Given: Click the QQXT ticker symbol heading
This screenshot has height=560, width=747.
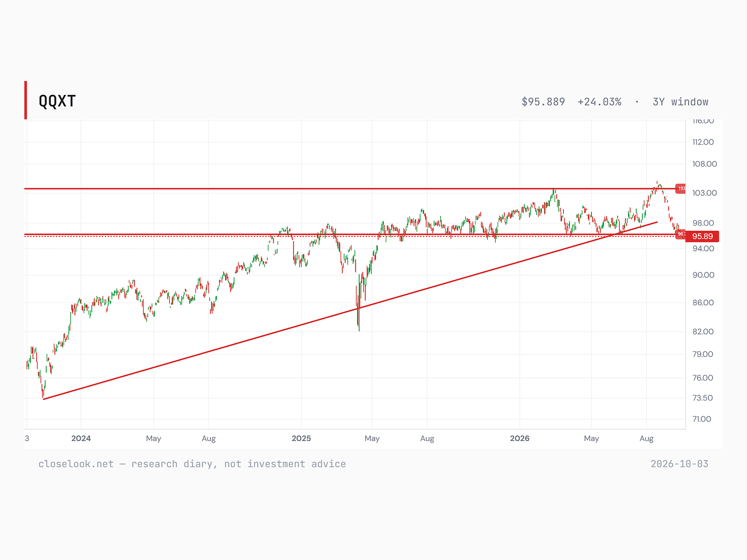Looking at the screenshot, I should 57,101.
